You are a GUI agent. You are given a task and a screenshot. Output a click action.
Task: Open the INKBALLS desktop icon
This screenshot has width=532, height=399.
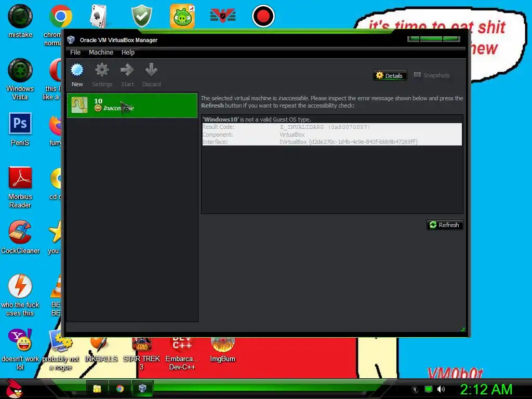click(101, 350)
